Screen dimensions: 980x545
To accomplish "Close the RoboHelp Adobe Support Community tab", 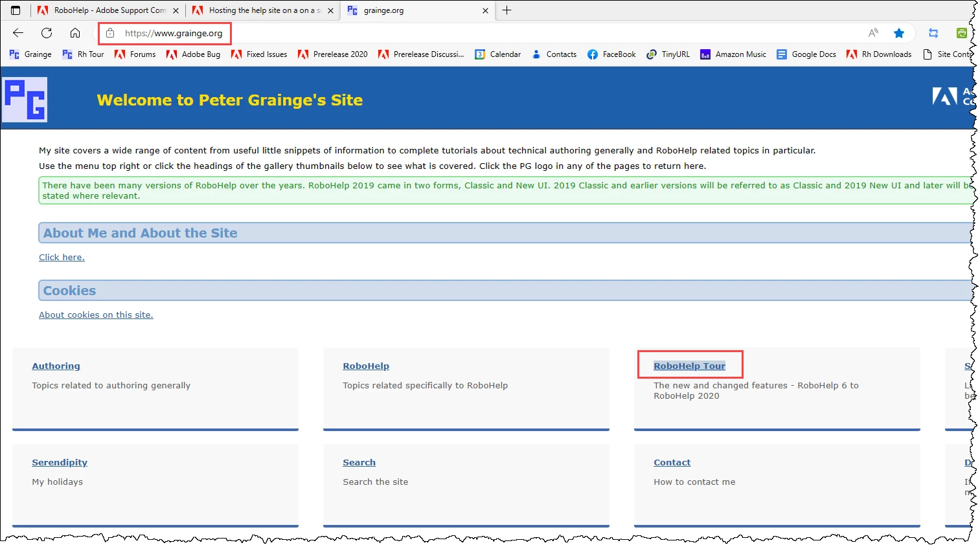I will pos(176,10).
